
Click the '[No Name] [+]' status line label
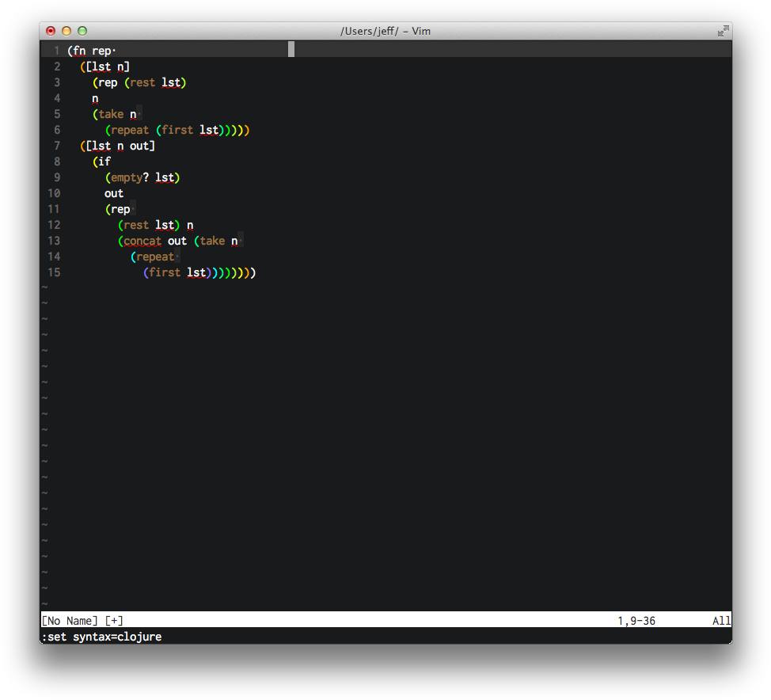point(82,621)
